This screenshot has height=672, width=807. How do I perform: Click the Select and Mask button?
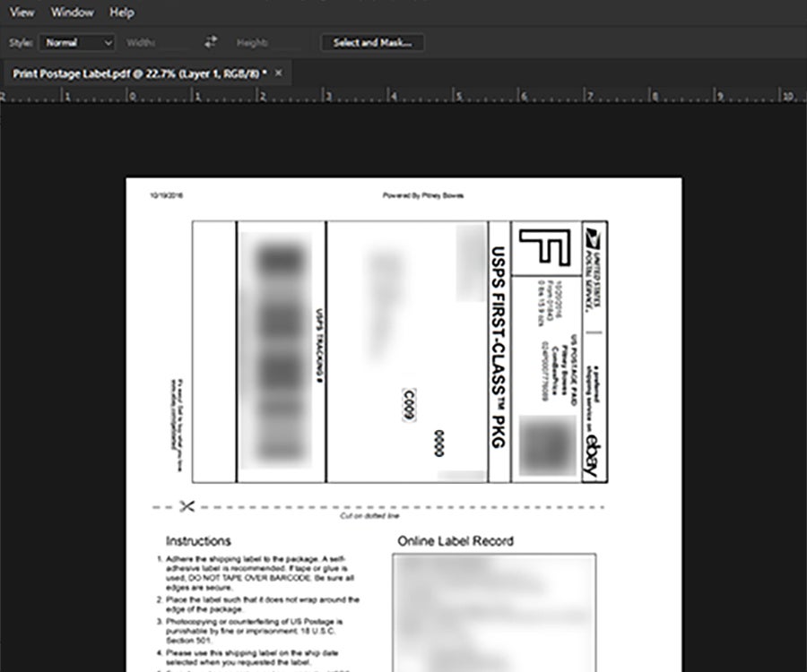(373, 43)
